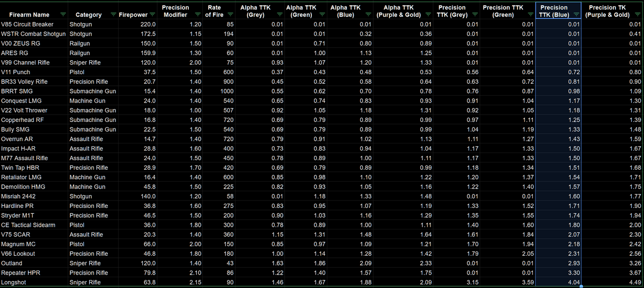
Task: Click the selection fill handle below 4.04
Action: click(x=582, y=287)
